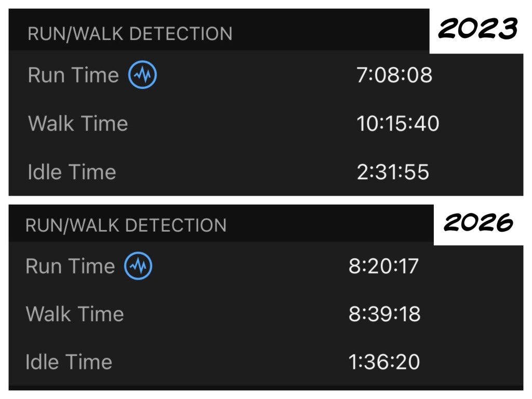The height and width of the screenshot is (399, 532).
Task: Click the 7:08:08 run time value
Action: click(394, 75)
